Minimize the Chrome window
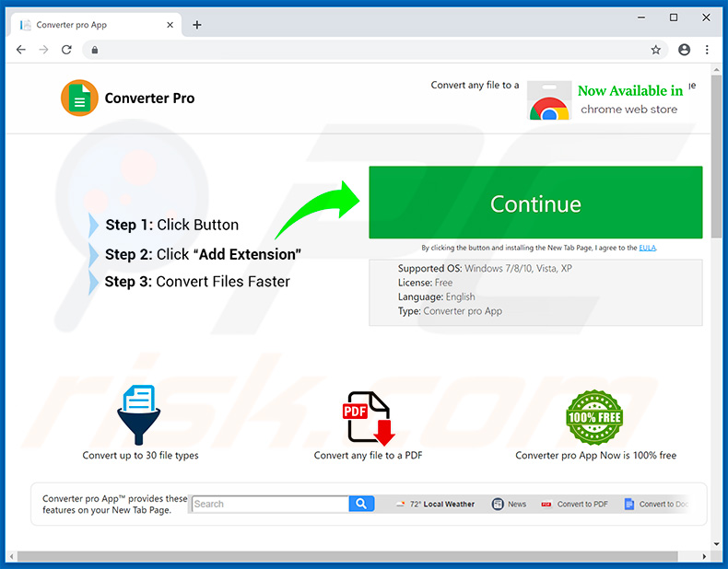Viewport: 728px width, 569px height. (x=641, y=17)
